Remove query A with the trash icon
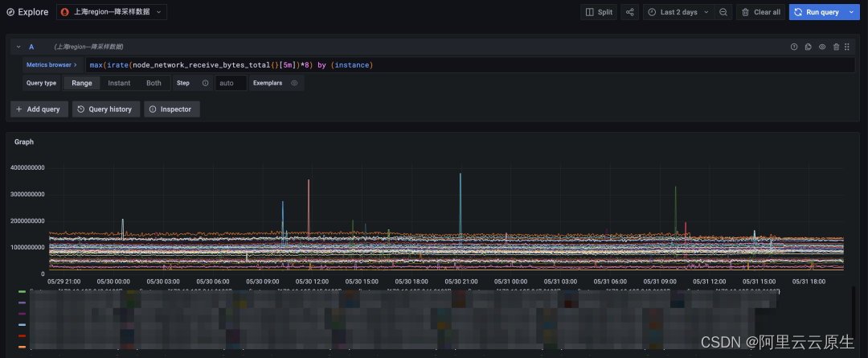This screenshot has height=358, width=868. click(x=837, y=47)
